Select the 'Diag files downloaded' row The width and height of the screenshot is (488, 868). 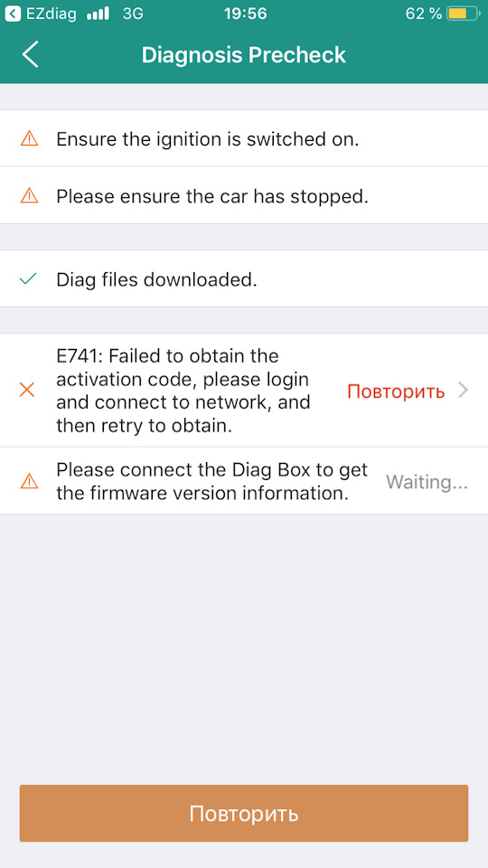click(x=244, y=279)
